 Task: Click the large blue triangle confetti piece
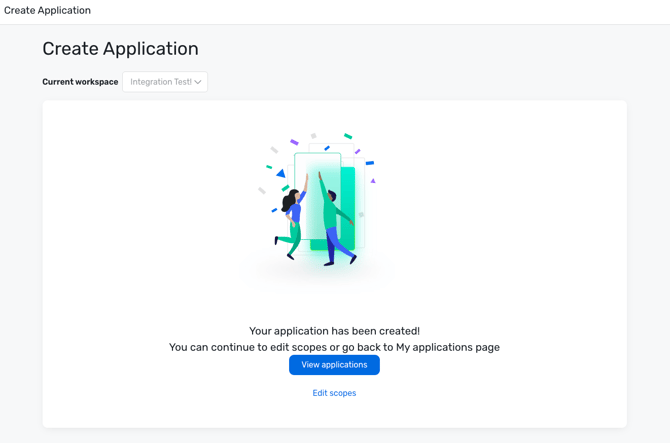click(281, 174)
